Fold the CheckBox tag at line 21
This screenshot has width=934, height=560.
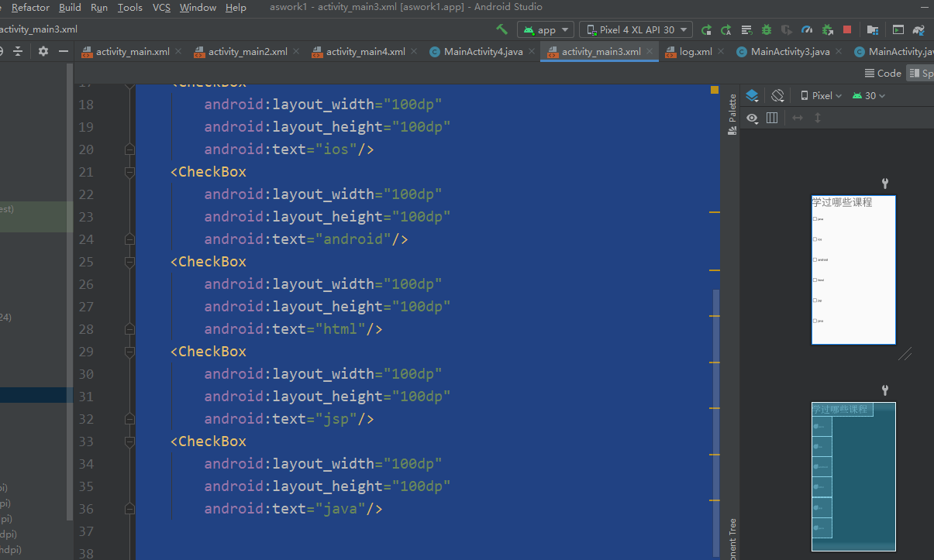(129, 171)
